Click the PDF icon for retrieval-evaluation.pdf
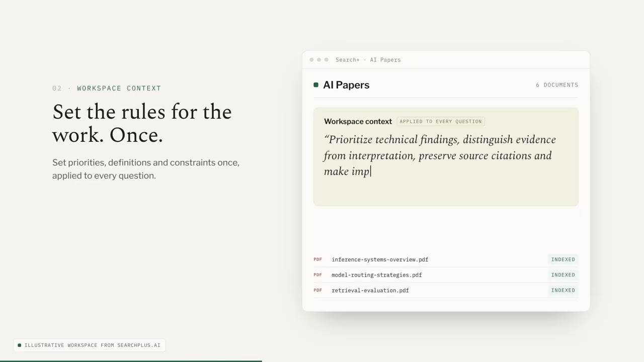The width and height of the screenshot is (644, 362). 317,290
